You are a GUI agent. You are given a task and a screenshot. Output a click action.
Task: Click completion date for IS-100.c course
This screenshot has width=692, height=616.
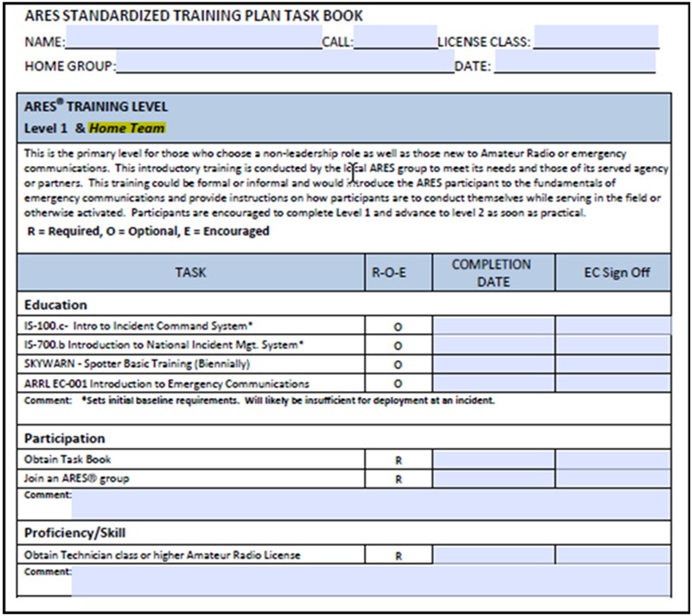pos(492,326)
